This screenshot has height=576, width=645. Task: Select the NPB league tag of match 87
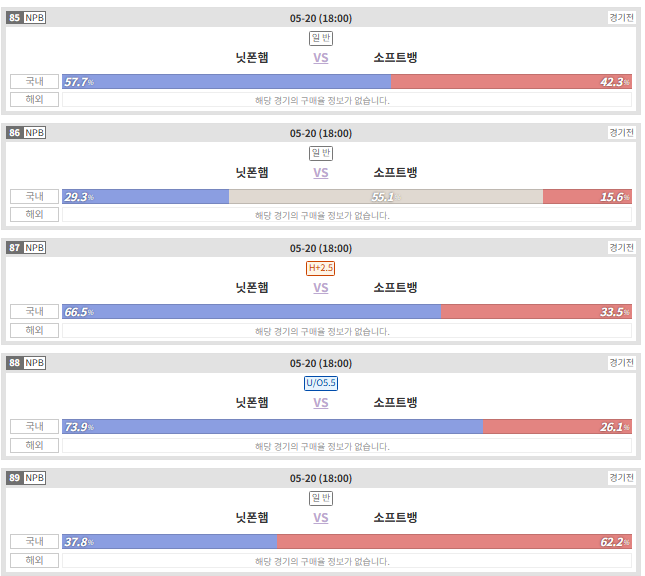(x=35, y=248)
